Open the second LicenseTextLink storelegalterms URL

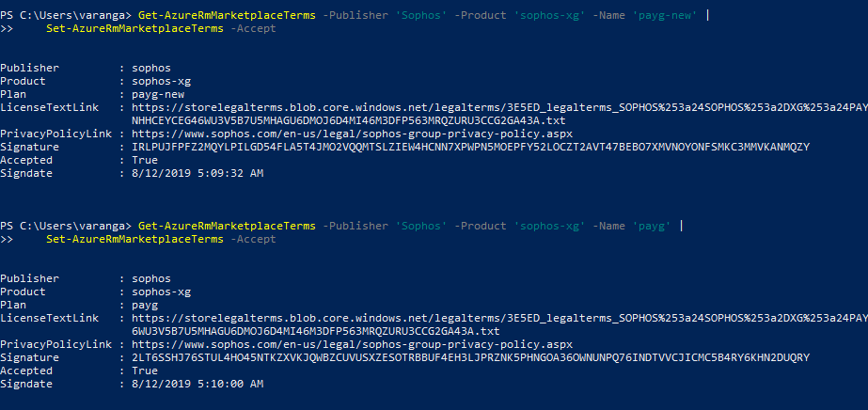[498, 319]
